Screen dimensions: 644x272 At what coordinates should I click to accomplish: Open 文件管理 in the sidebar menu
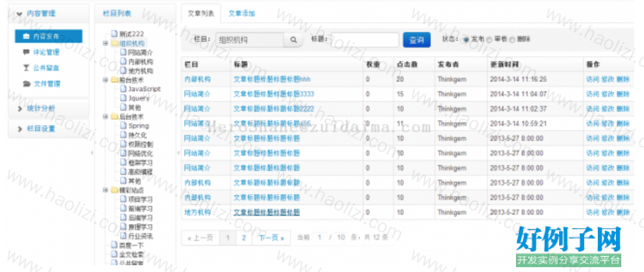point(47,84)
